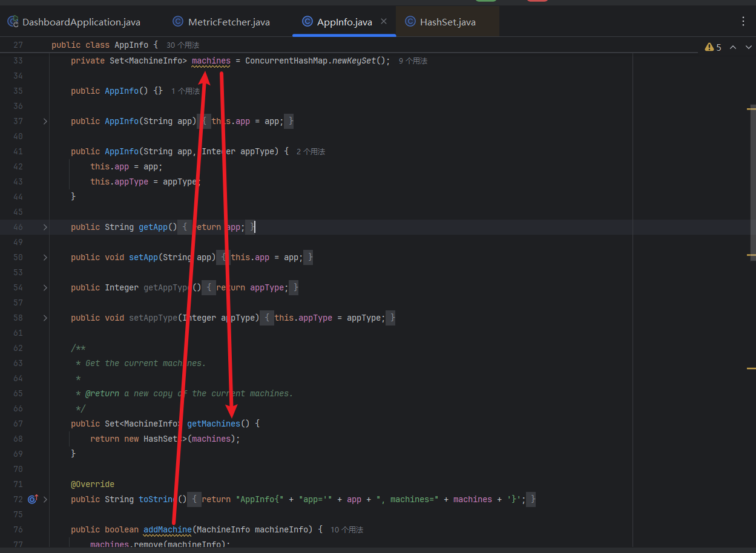Click the DashboardApplication.java tab file icon
The height and width of the screenshot is (553, 756).
tap(13, 22)
